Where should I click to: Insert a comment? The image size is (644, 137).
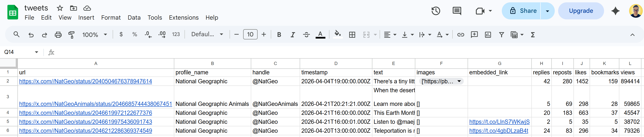[474, 35]
